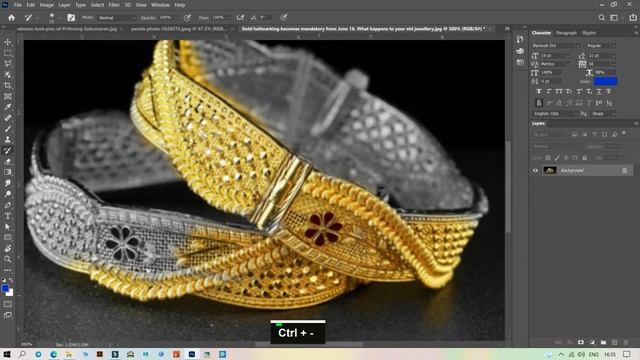
Task: Select the Lasso tool
Action: pos(8,64)
